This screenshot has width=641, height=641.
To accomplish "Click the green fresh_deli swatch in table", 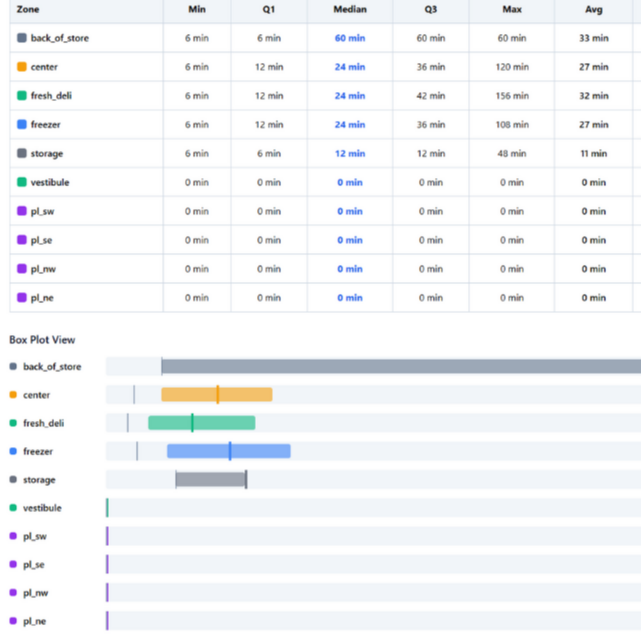I will click(x=22, y=96).
